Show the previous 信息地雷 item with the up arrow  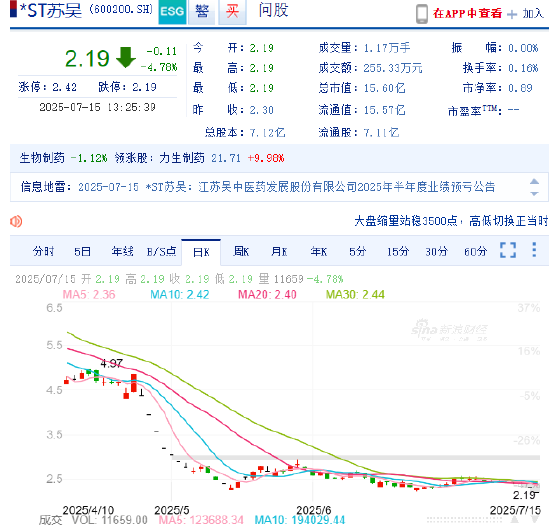[534, 181]
